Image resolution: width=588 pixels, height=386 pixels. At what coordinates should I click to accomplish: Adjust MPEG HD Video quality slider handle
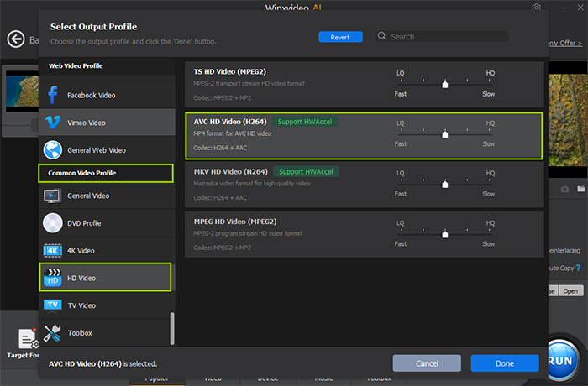(445, 234)
